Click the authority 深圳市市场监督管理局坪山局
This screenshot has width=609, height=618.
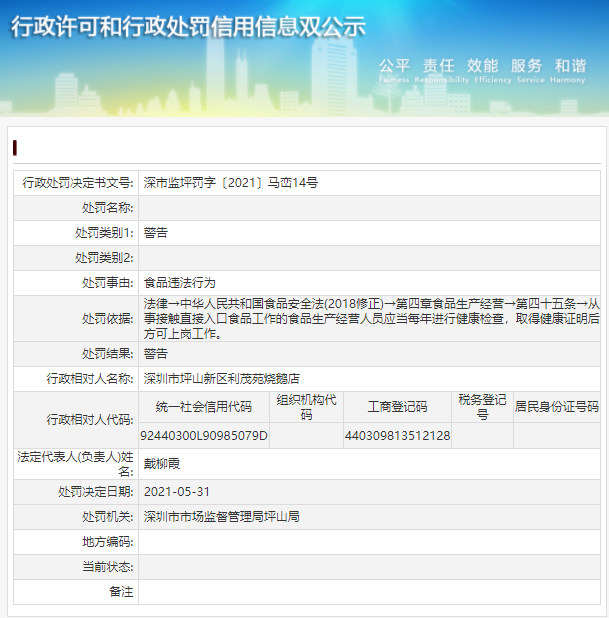pos(222,517)
